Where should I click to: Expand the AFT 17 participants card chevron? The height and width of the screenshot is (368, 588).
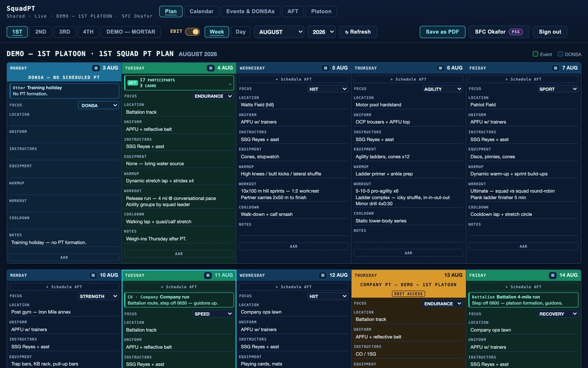(x=230, y=84)
